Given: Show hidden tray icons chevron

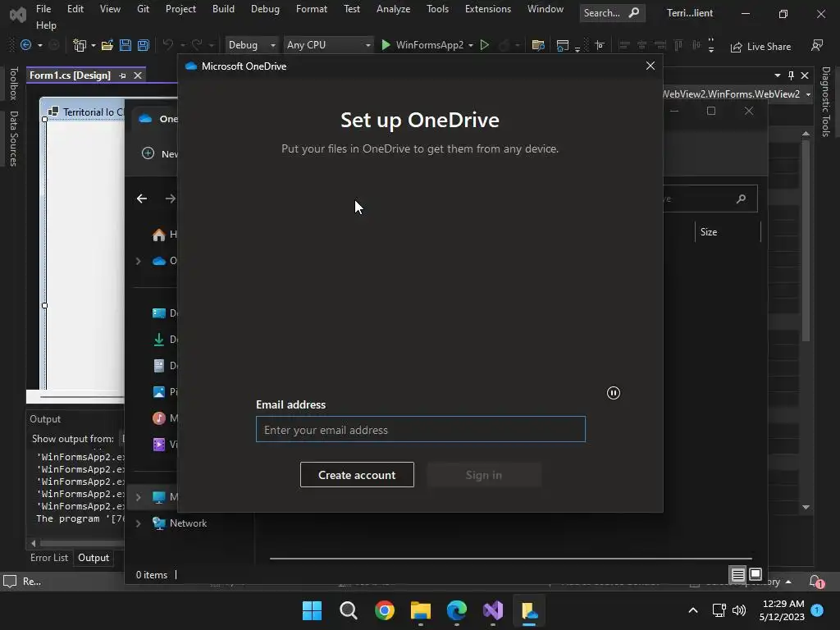Looking at the screenshot, I should coord(692,610).
